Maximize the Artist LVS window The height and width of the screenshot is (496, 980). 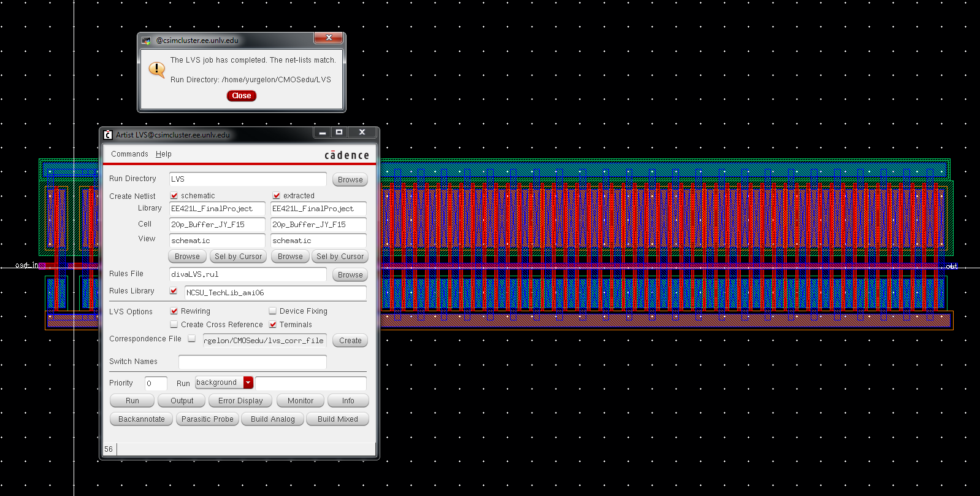pyautogui.click(x=339, y=133)
